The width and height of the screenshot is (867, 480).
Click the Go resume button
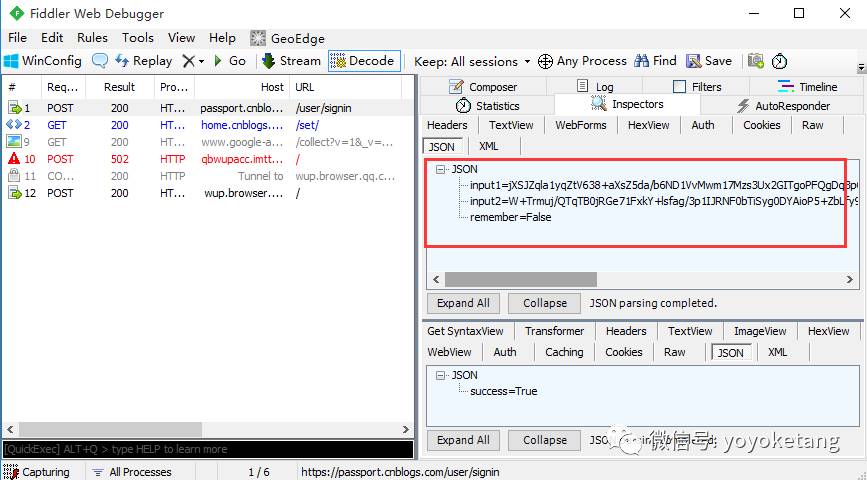[x=229, y=61]
